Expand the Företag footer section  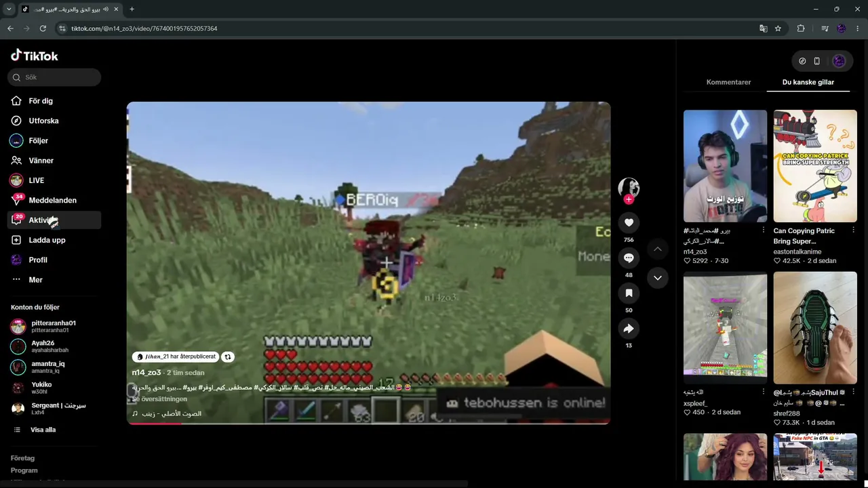tap(23, 458)
